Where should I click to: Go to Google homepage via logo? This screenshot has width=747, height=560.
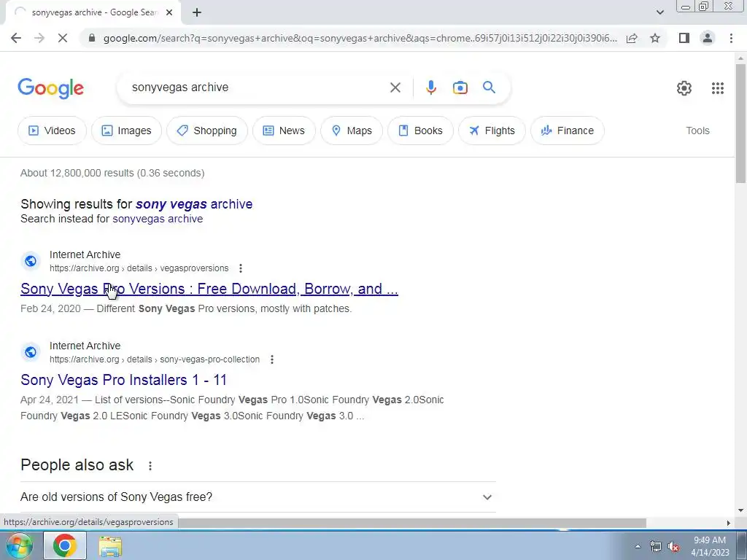pos(50,88)
